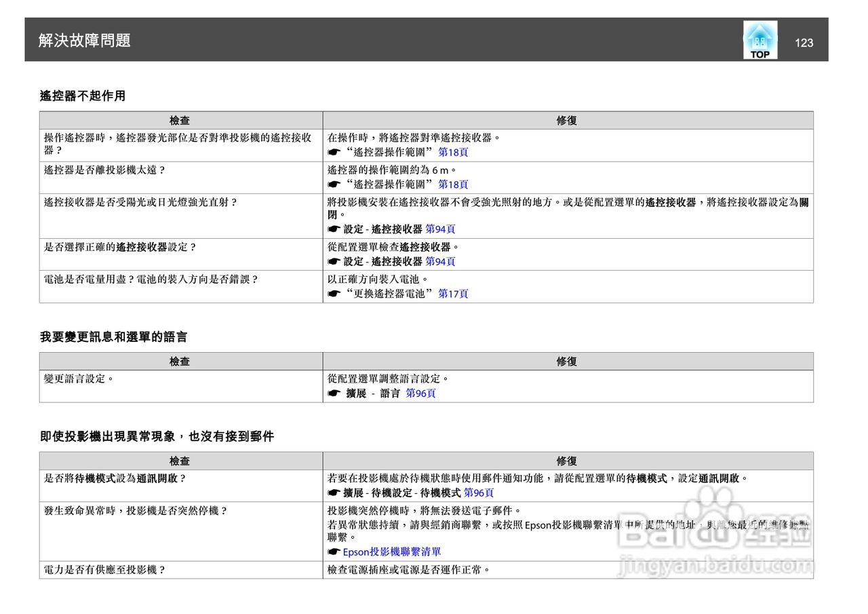
Task: Click 檢查 header of the mail notification table
Action: 180,461
